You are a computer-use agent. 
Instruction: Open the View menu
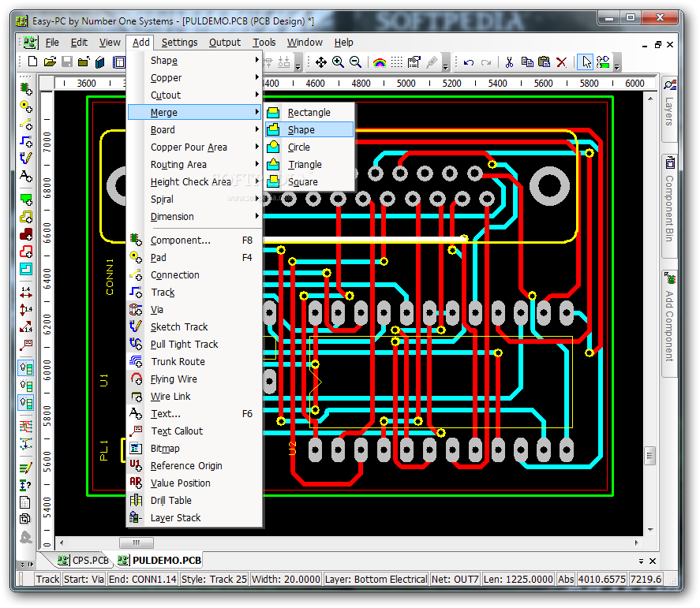110,43
